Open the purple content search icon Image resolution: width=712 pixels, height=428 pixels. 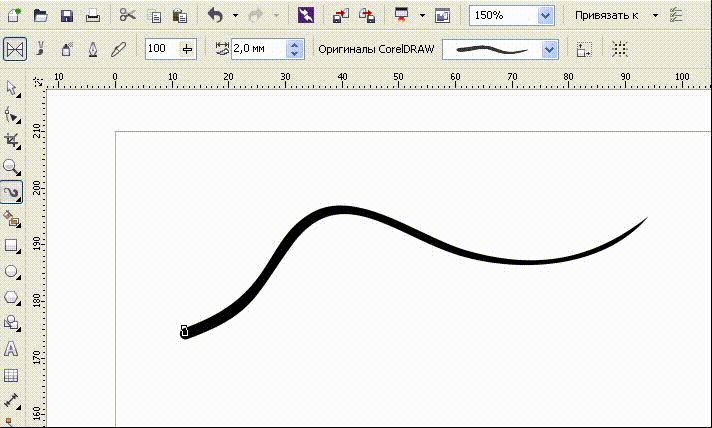pyautogui.click(x=306, y=15)
